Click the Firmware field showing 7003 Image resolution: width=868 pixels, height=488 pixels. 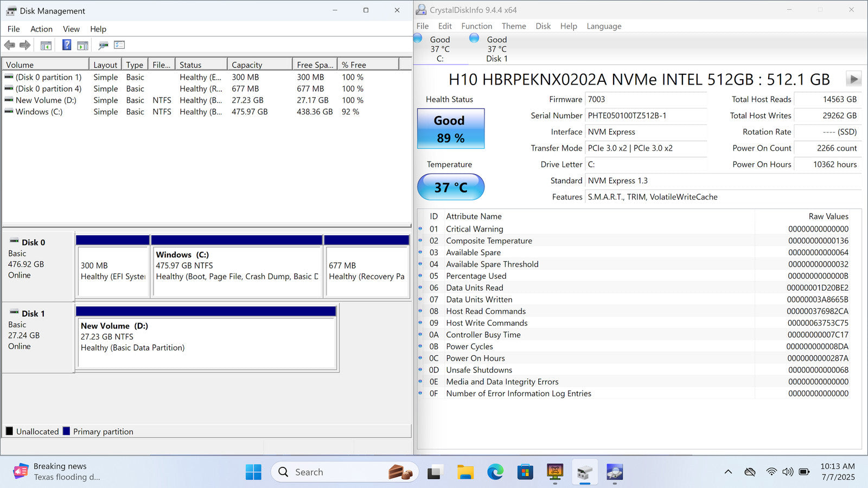point(646,99)
